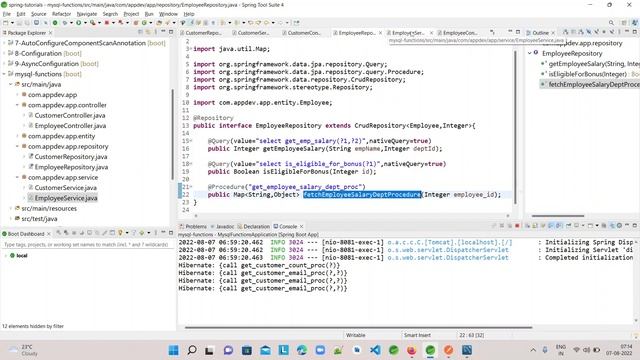The height and width of the screenshot is (360, 640).
Task: Open the Project menu
Action: [131, 14]
